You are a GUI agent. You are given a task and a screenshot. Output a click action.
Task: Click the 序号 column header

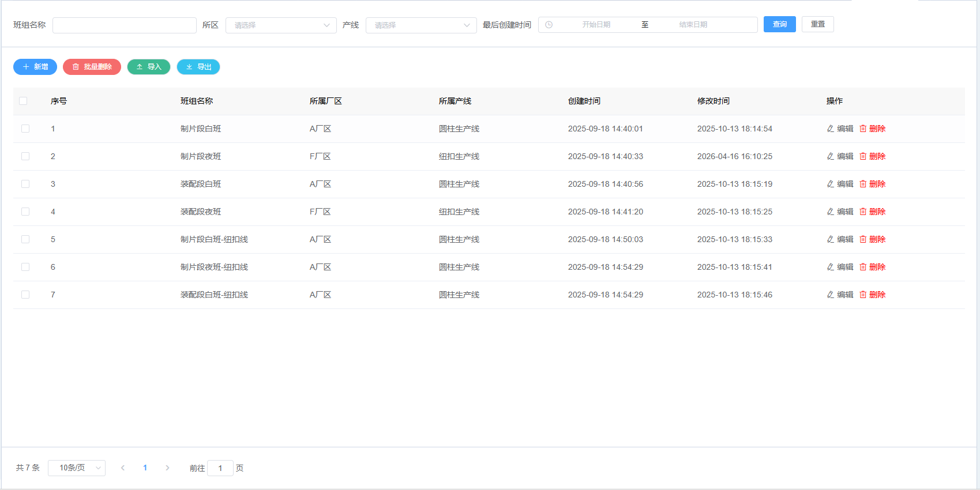click(x=59, y=101)
